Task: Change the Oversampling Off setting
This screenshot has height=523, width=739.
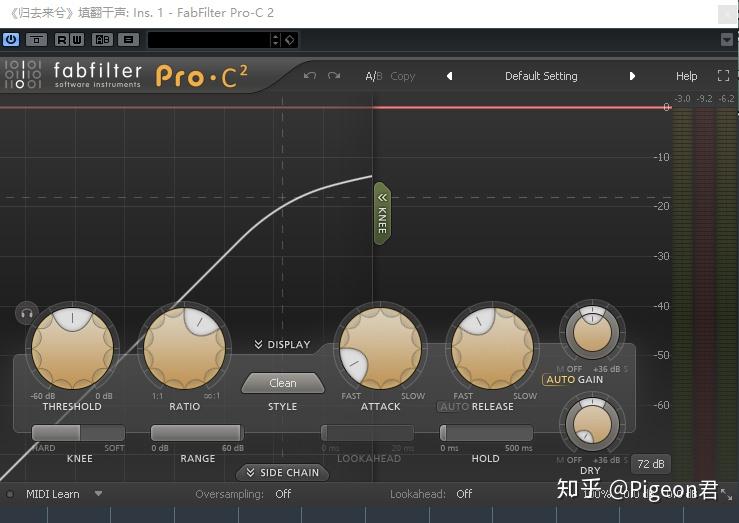Action: [283, 494]
